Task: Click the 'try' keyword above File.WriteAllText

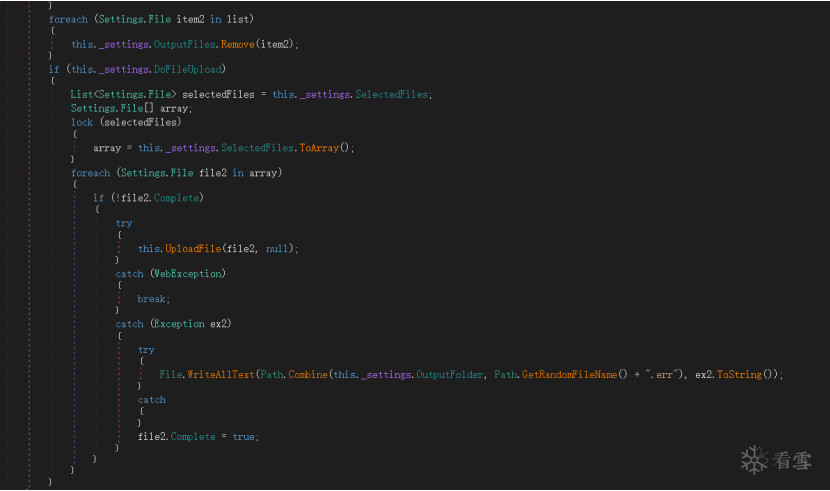Action: click(x=146, y=350)
